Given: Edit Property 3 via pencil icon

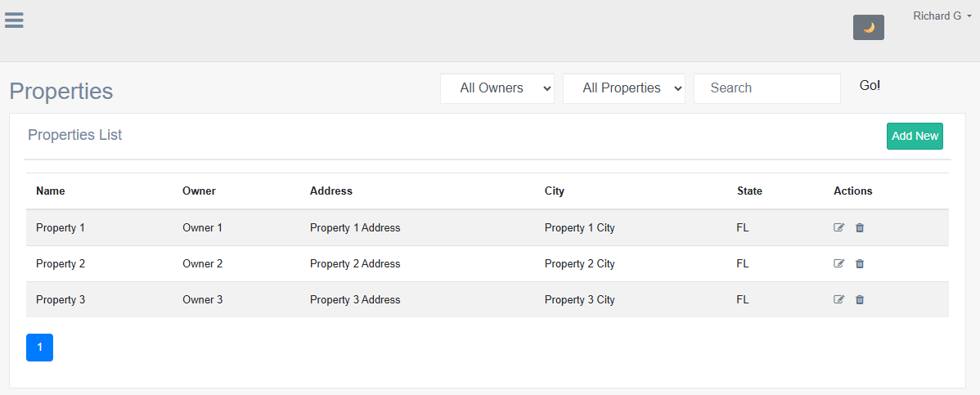Looking at the screenshot, I should click(838, 300).
